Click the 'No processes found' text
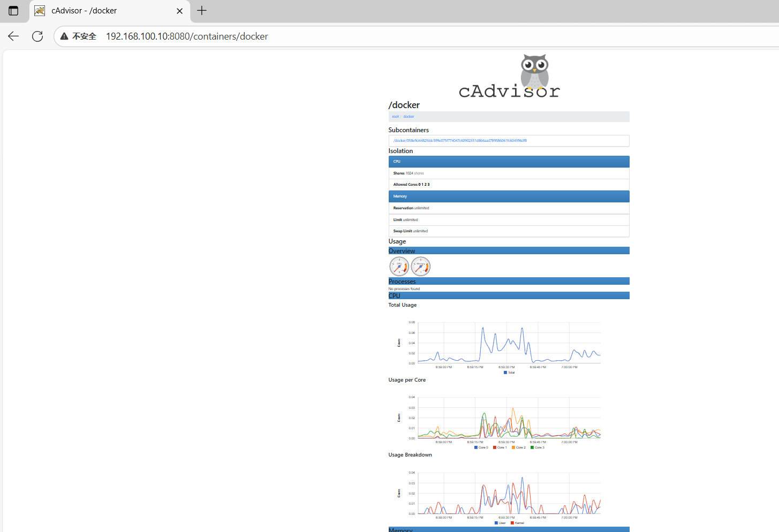Screen dimensions: 779x532 pos(404,289)
